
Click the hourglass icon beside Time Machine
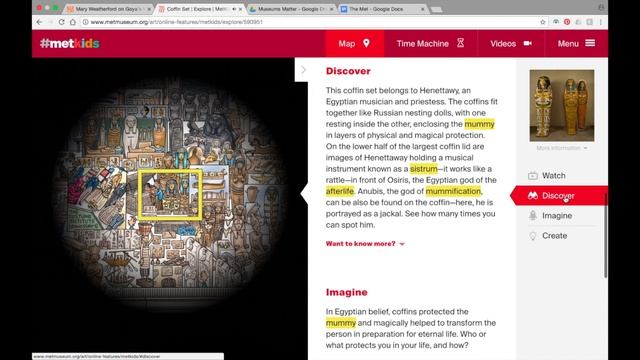pos(460,43)
